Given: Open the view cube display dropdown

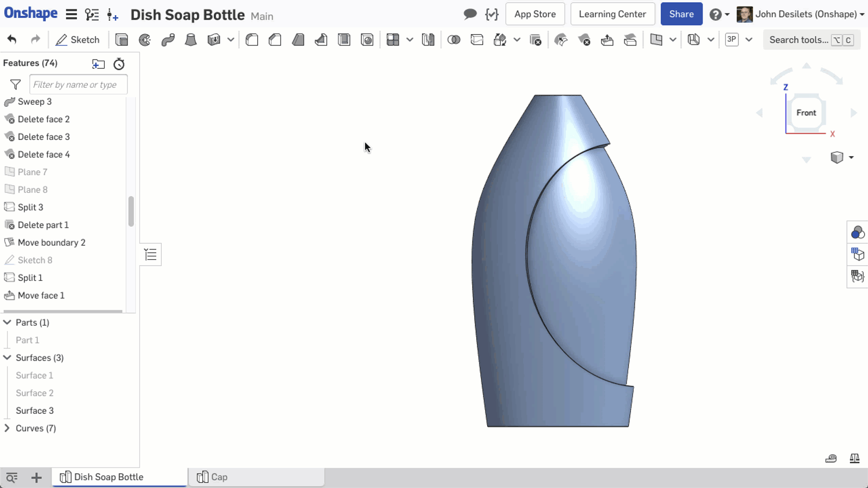Looking at the screenshot, I should (851, 157).
